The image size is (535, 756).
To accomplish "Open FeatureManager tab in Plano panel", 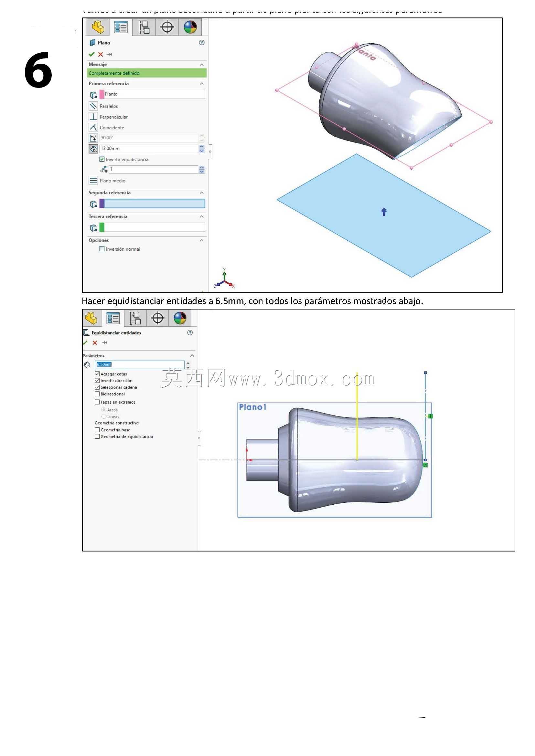I will [98, 27].
